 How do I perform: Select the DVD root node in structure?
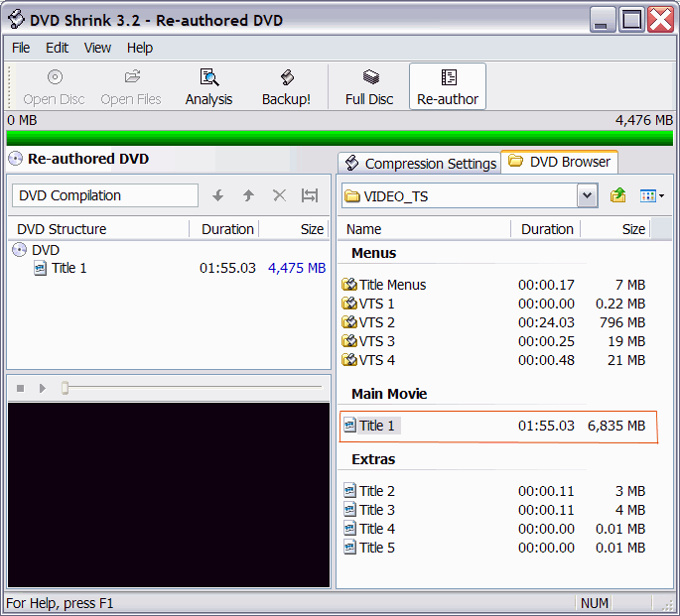tap(36, 250)
